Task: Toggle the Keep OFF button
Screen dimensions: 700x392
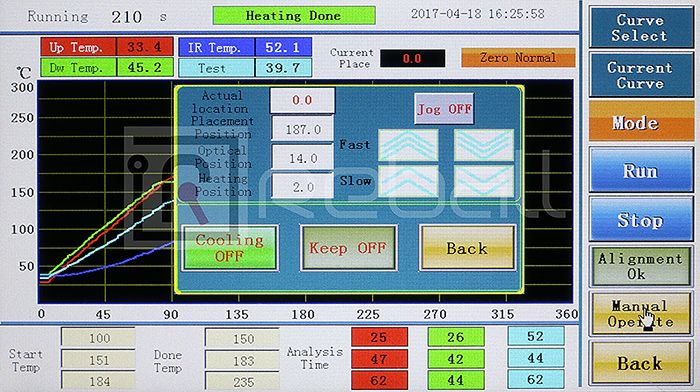Action: coord(348,248)
